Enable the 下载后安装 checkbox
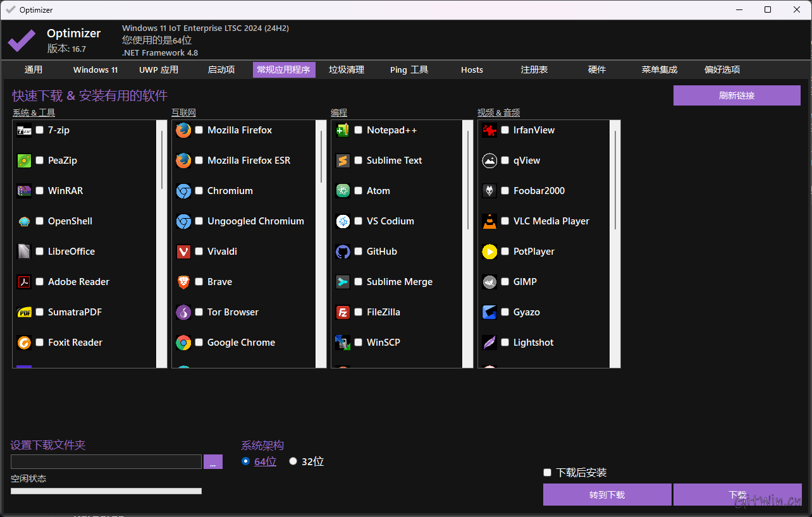This screenshot has height=517, width=812. [x=548, y=473]
